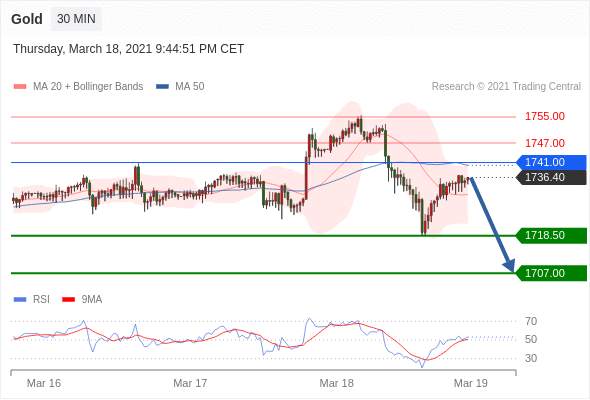Click the green 1718.50 support tag
590x400 pixels.
(551, 236)
